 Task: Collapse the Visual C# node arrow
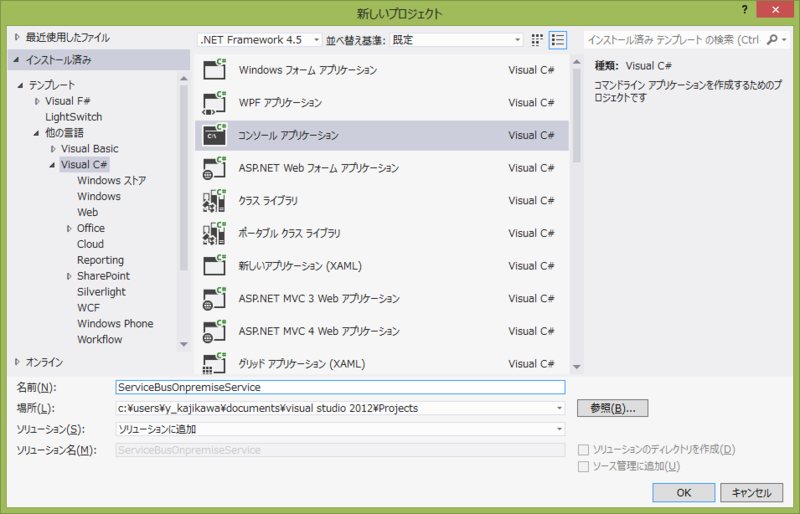(52, 165)
